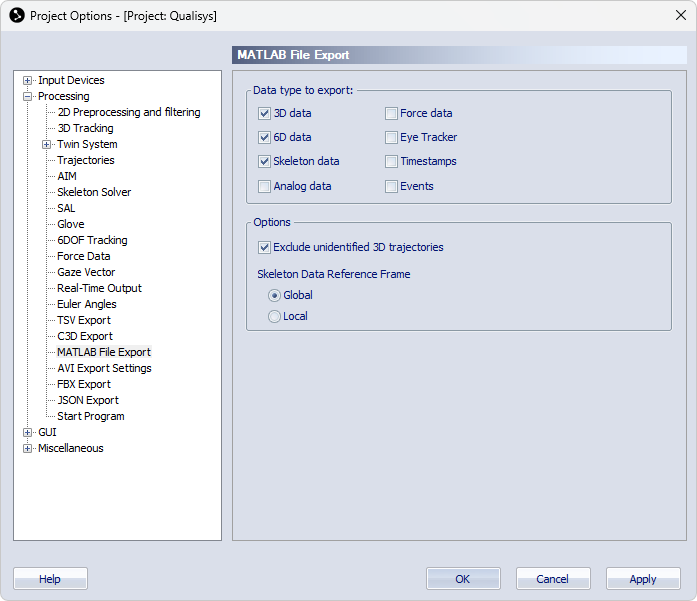Select Processing label in tree
This screenshot has width=697, height=601.
pyautogui.click(x=64, y=96)
